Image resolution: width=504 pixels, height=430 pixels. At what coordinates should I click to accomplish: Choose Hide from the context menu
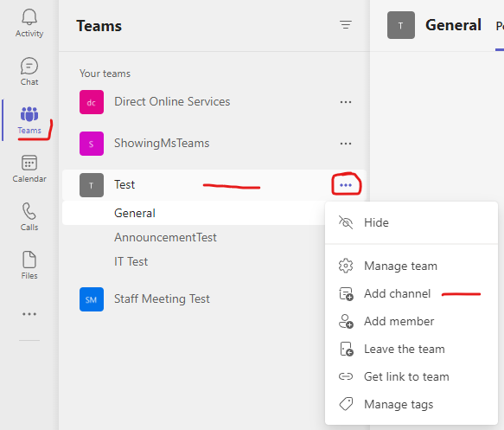[x=411, y=222]
